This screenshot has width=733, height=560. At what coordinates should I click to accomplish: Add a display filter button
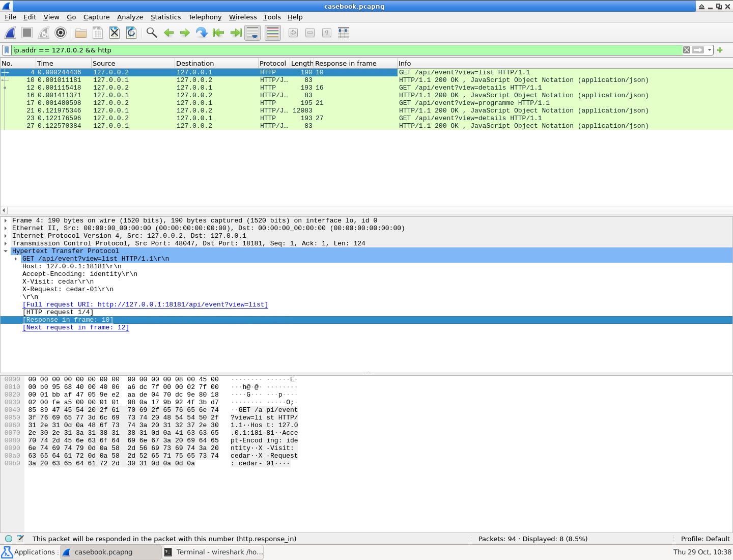[x=720, y=50]
